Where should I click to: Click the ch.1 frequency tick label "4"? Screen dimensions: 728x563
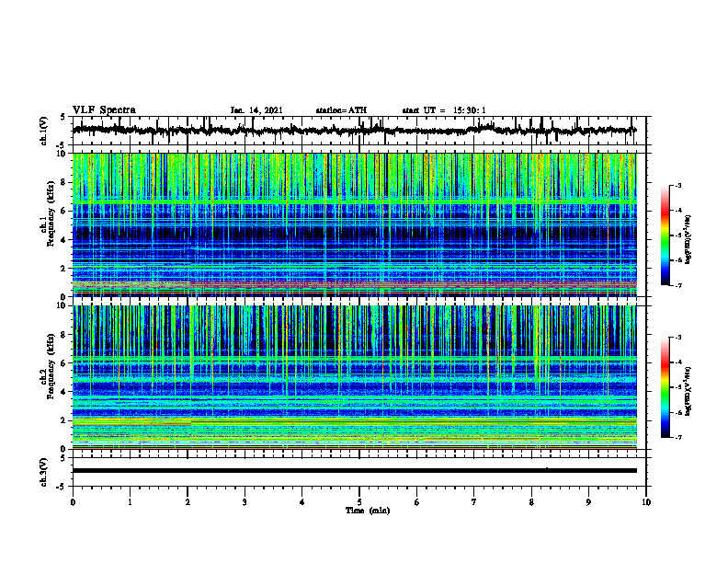64,240
